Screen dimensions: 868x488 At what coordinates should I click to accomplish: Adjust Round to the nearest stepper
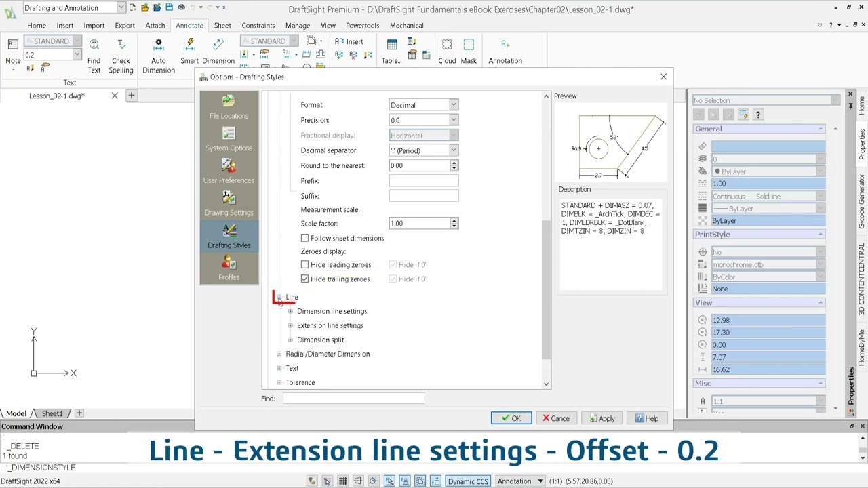[454, 165]
